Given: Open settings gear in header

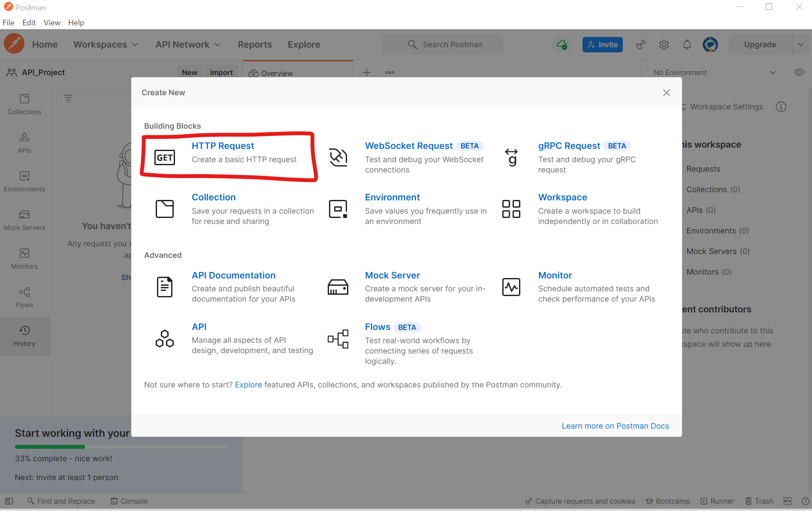Looking at the screenshot, I should (664, 45).
